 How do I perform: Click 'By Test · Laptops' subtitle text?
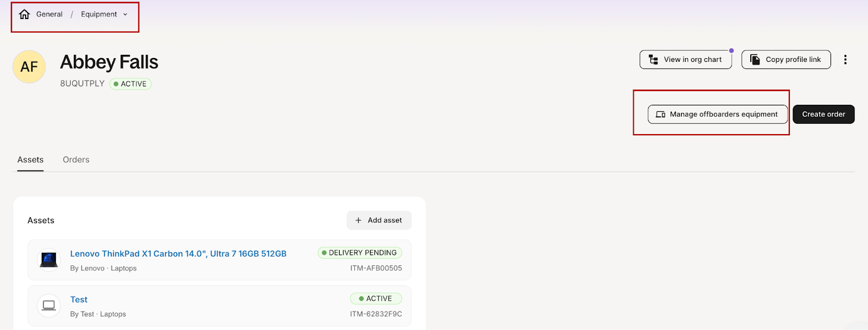[x=98, y=314]
